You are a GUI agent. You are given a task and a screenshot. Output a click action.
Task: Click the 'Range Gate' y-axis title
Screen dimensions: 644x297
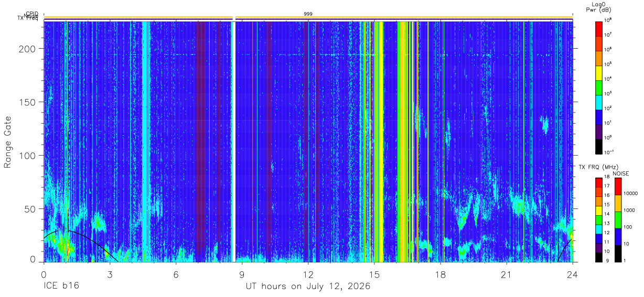[8, 141]
